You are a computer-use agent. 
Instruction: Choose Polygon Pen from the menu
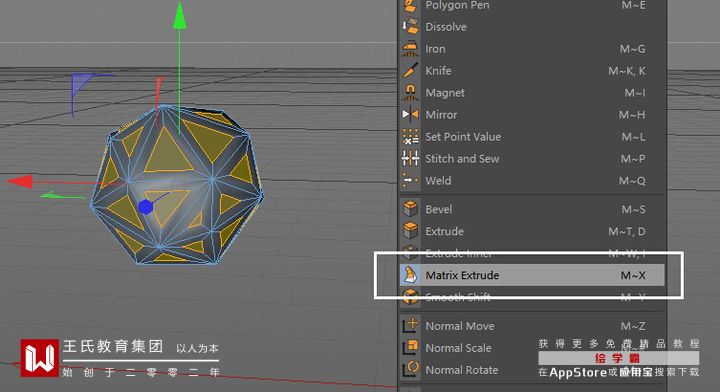click(533, 6)
